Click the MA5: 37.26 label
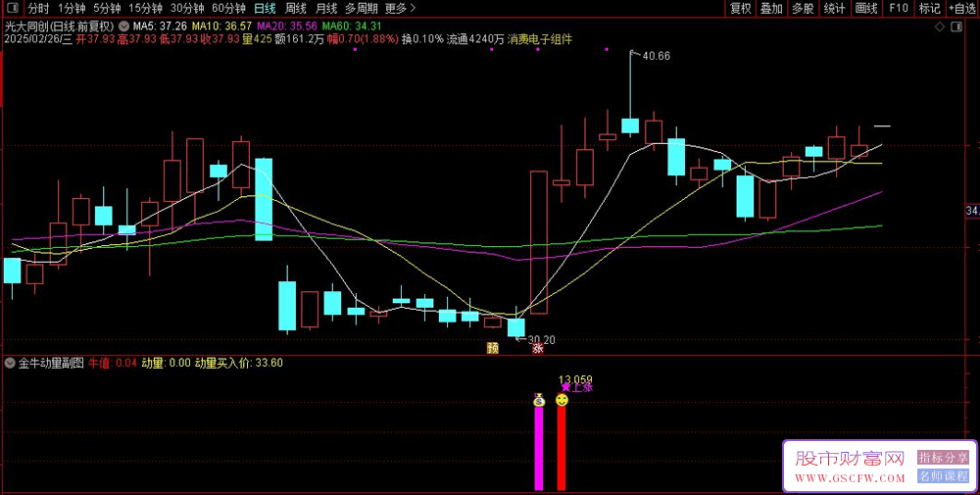Viewport: 980px width, 495px height. [x=160, y=26]
